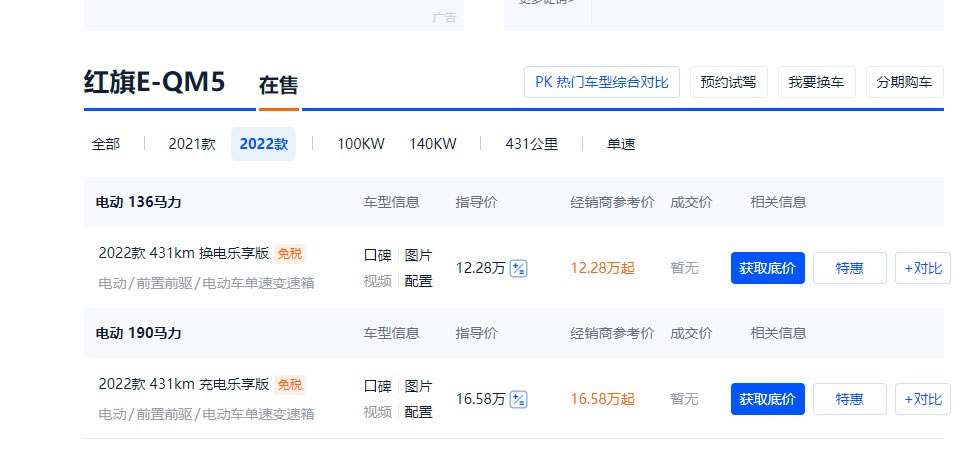The height and width of the screenshot is (466, 975).
Task: Click guide price 12.28万 text
Action: point(481,268)
